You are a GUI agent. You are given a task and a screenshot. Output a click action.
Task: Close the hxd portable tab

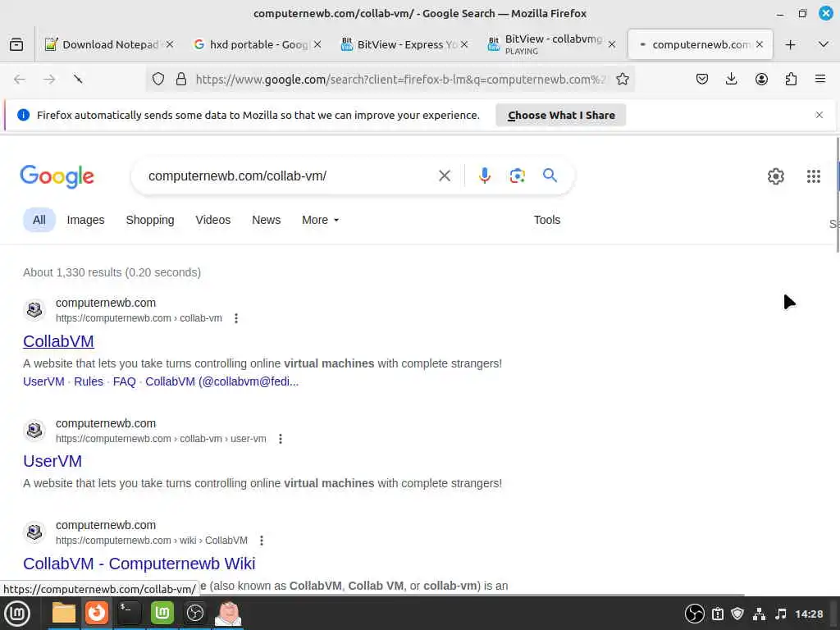pos(317,44)
